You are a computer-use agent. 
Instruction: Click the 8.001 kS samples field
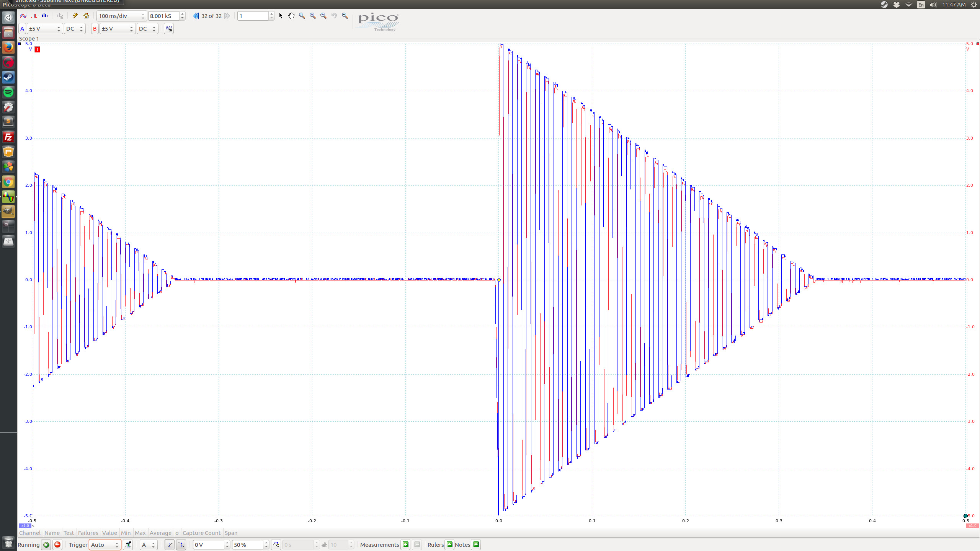164,16
